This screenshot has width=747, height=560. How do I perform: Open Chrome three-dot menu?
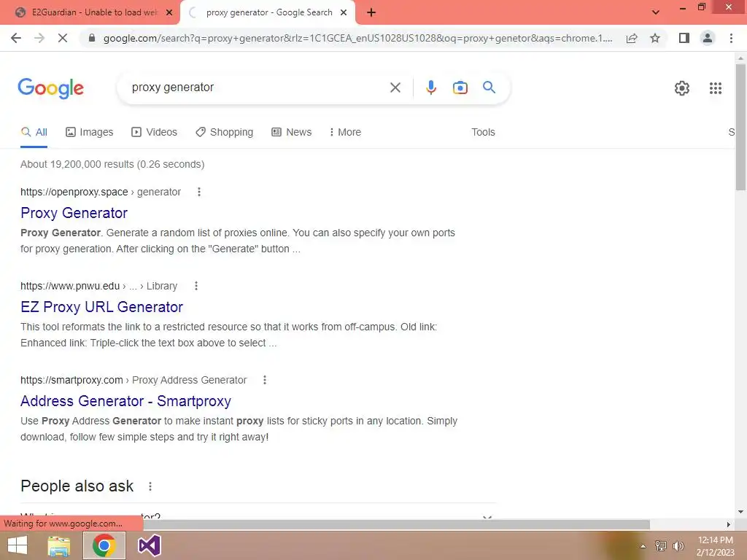(731, 38)
